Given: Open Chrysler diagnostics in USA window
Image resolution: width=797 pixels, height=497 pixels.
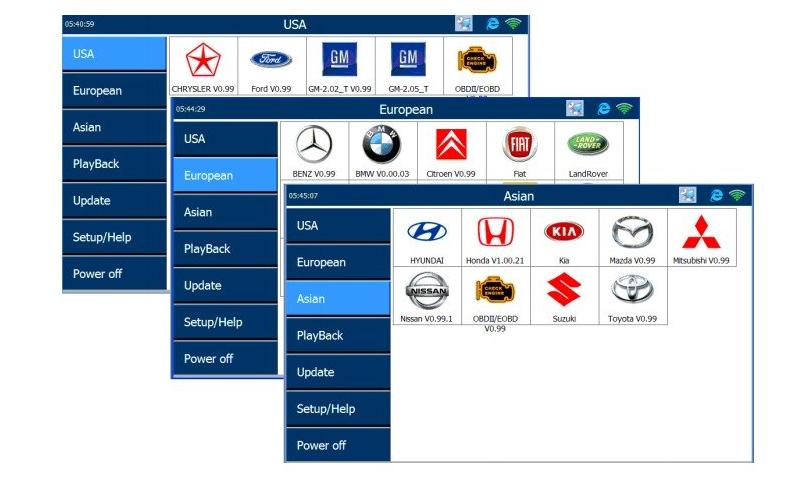Looking at the screenshot, I should click(203, 66).
